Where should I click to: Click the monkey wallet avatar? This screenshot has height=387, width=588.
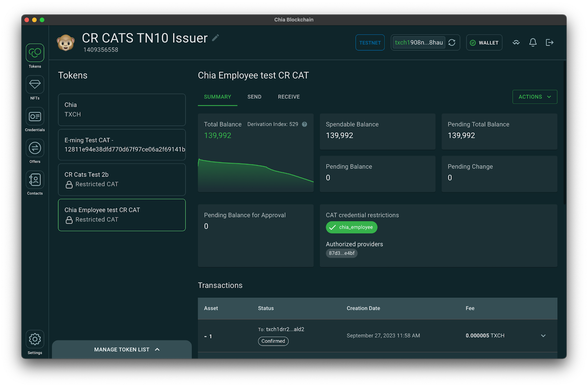point(66,43)
